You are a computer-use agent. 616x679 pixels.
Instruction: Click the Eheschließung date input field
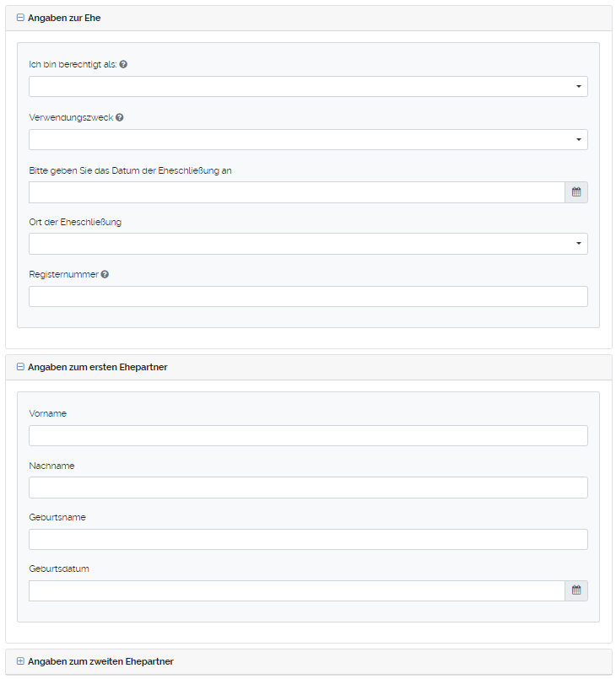tap(296, 192)
